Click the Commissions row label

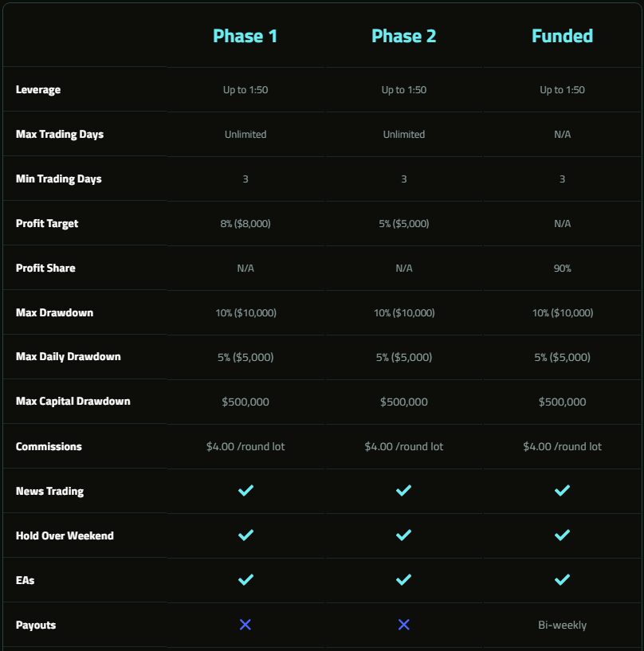[49, 446]
